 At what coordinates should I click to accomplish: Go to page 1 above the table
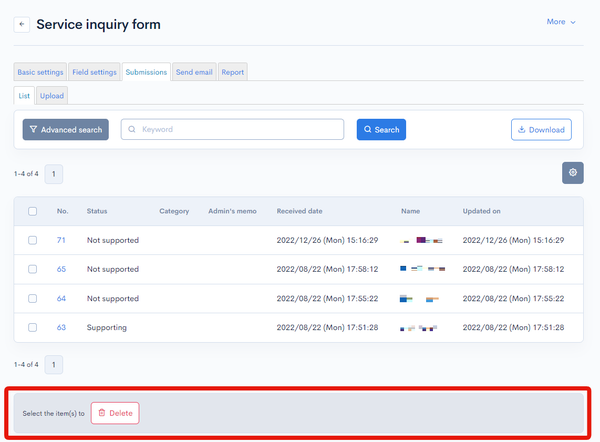point(54,174)
